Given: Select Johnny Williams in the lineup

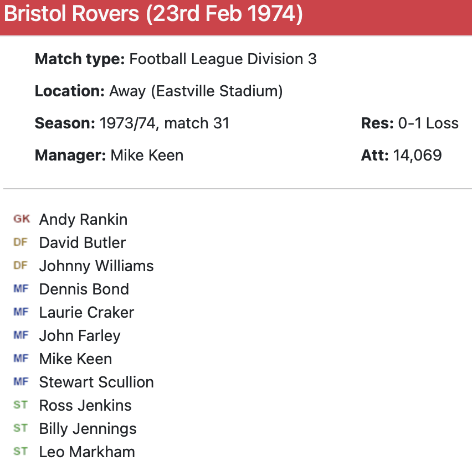Looking at the screenshot, I should click(96, 266).
